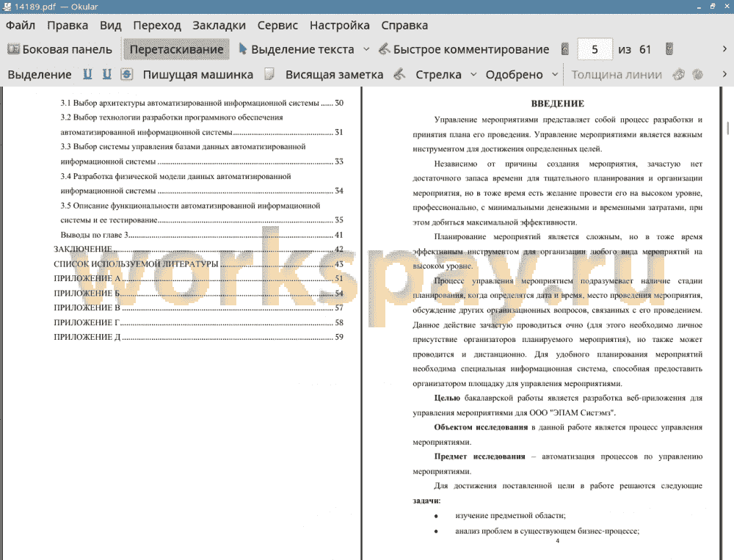Click the ВВЕДЕНИЕ heading on the page
This screenshot has width=734, height=560.
pyautogui.click(x=558, y=103)
